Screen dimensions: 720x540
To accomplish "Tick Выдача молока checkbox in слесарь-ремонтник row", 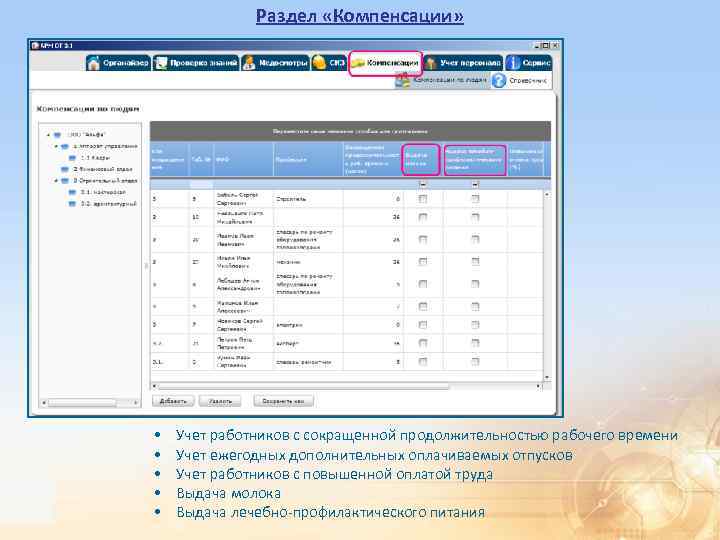I will click(x=423, y=362).
